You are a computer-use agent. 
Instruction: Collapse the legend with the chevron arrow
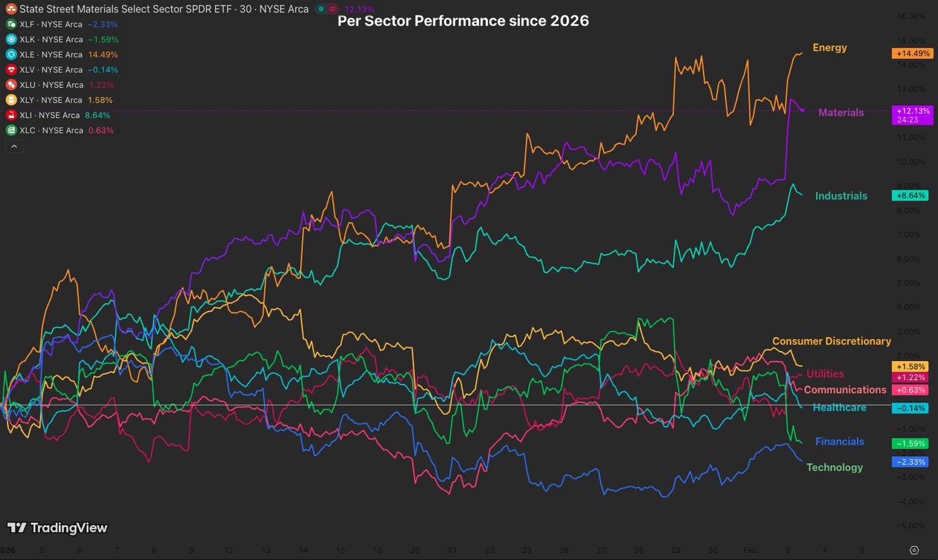(14, 145)
